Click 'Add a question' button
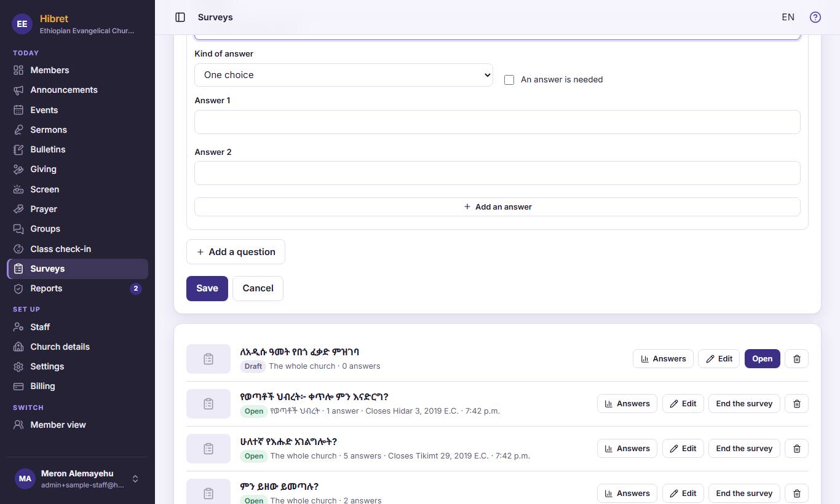 pos(236,252)
